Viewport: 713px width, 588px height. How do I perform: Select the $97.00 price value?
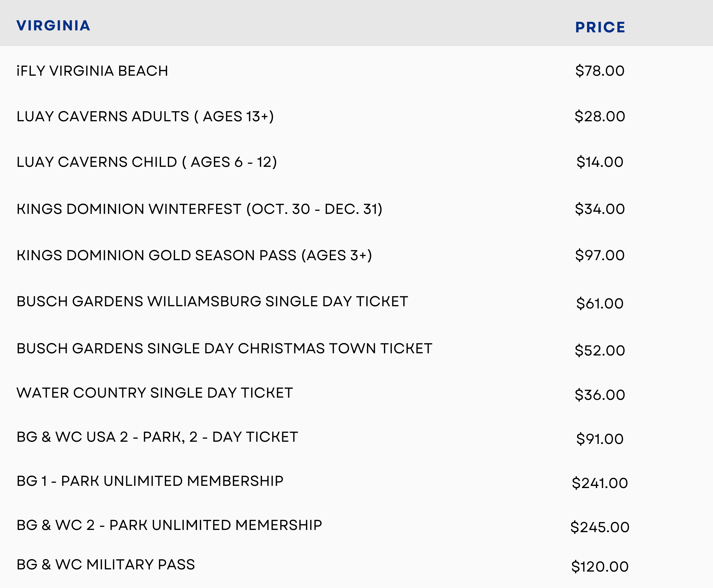[600, 255]
